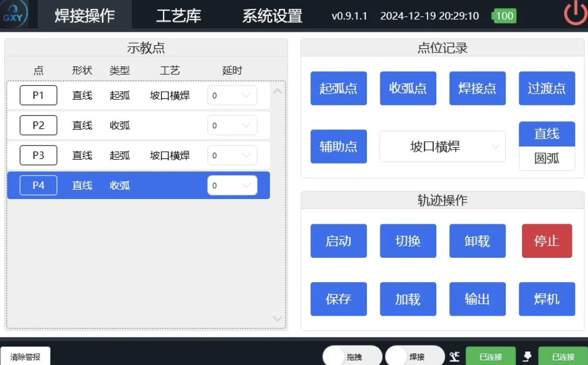Viewport: 588px width, 365px height.
Task: Click the green battery indicator showing 100
Action: (x=504, y=16)
